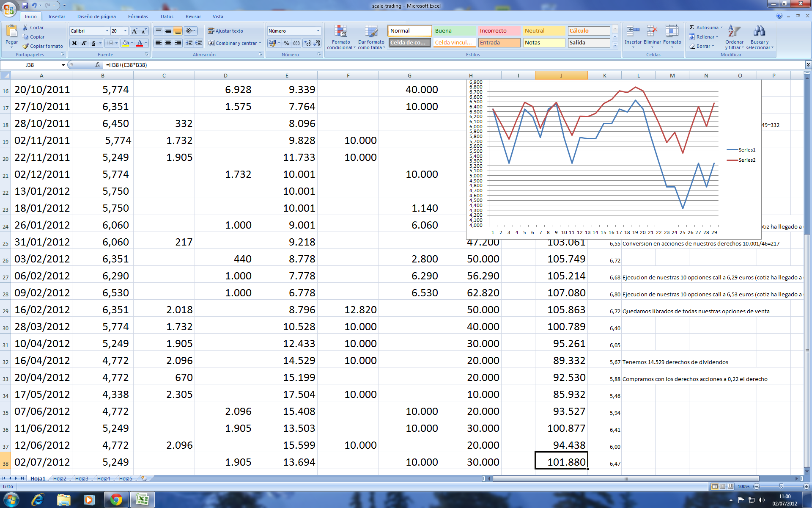Viewport: 812px width, 508px height.
Task: Click the Format Painter brush icon
Action: [26, 46]
